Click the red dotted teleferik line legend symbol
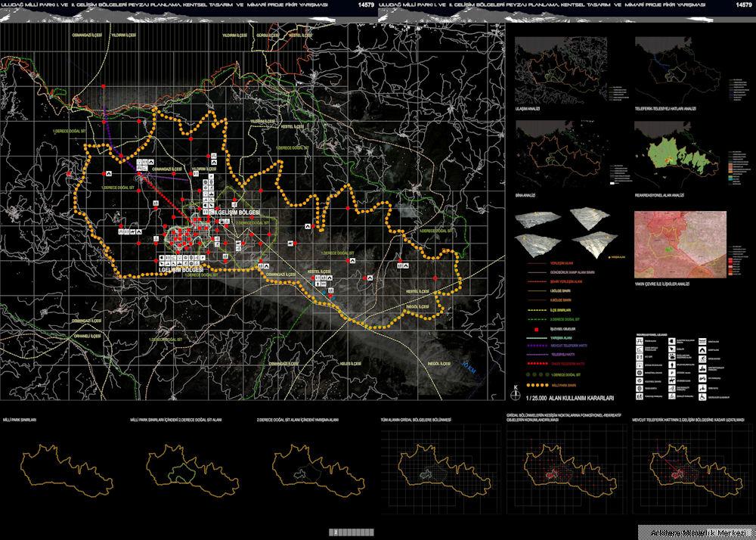This screenshot has height=540, width=756. (538, 364)
